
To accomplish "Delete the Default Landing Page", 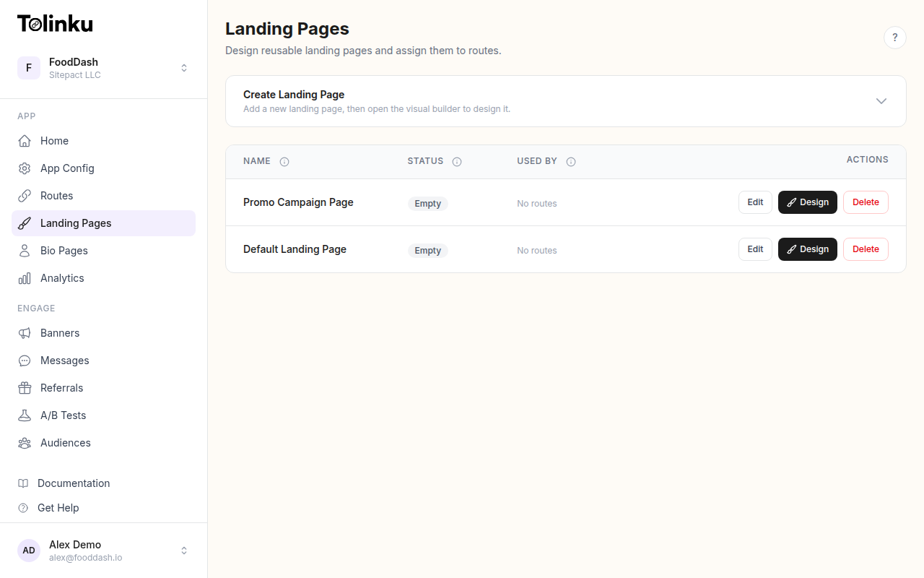I will click(866, 249).
